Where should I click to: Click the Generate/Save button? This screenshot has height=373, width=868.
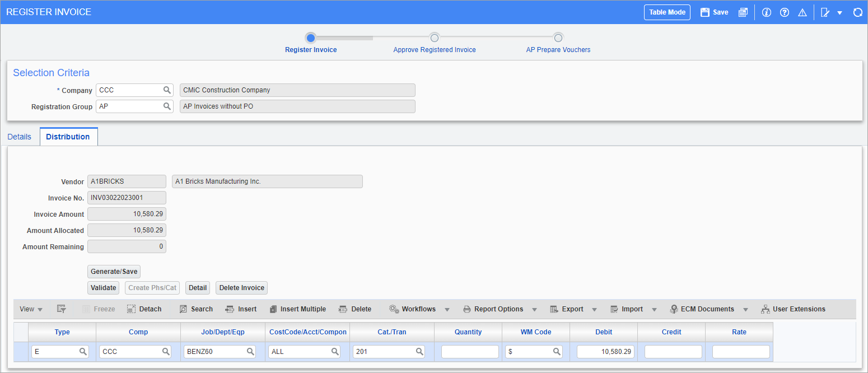click(114, 271)
